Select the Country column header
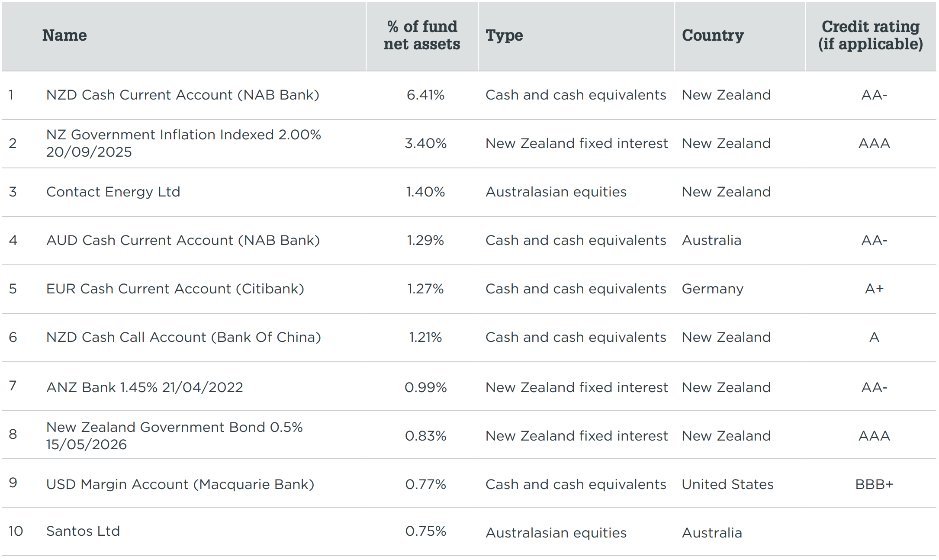The image size is (939, 560). tap(713, 35)
